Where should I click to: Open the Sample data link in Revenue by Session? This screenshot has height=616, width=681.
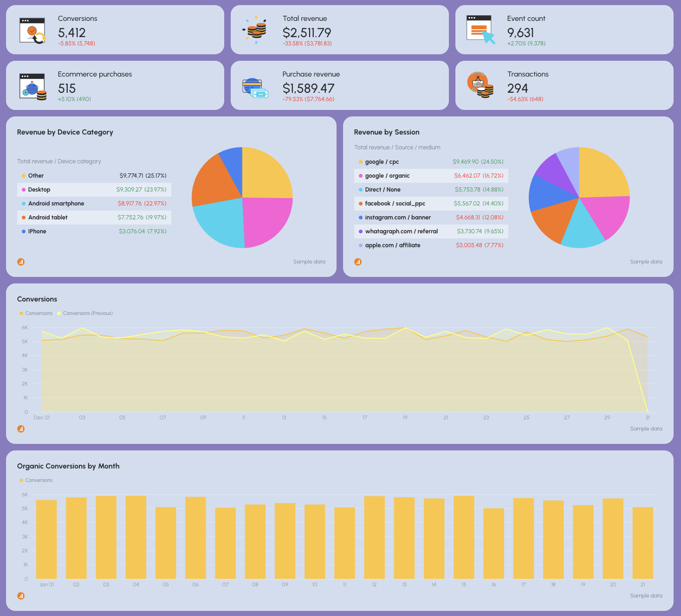646,262
